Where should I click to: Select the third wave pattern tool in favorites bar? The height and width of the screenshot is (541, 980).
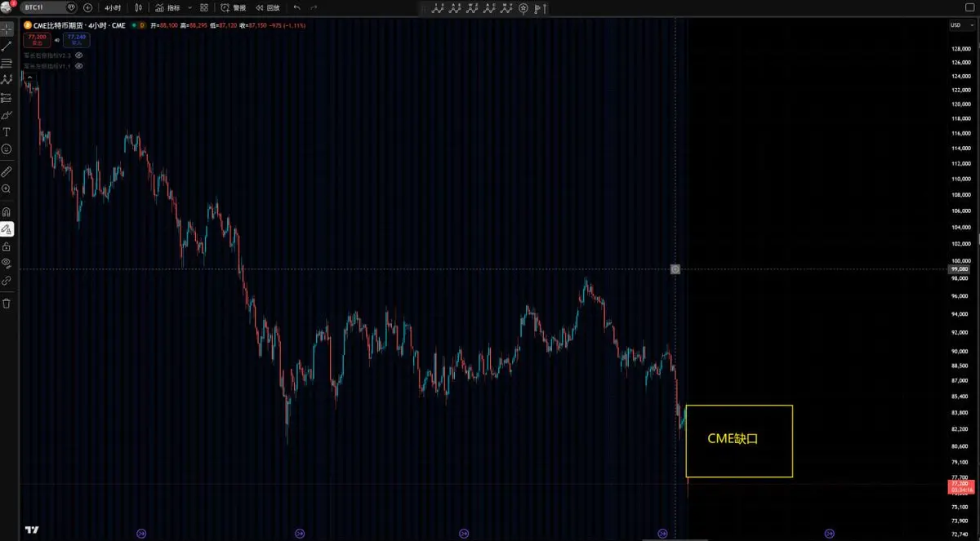point(473,8)
